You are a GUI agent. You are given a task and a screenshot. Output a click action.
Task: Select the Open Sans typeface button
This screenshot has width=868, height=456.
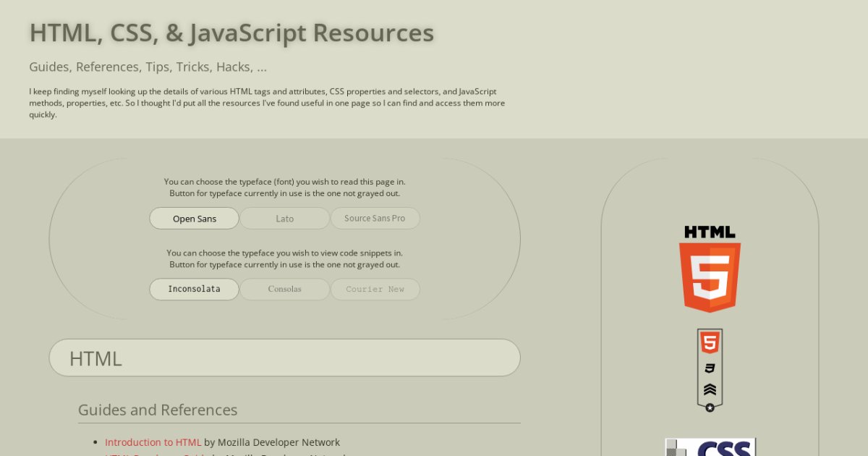194,219
